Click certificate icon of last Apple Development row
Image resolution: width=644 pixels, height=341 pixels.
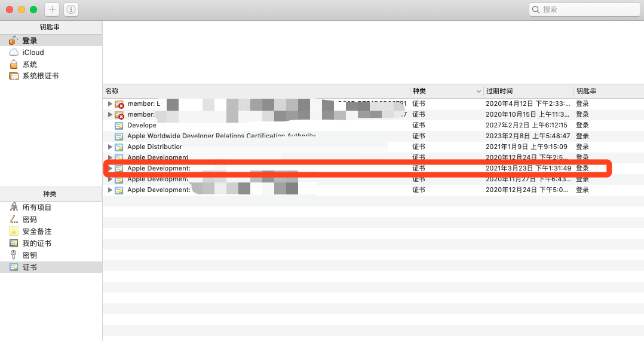(x=119, y=190)
